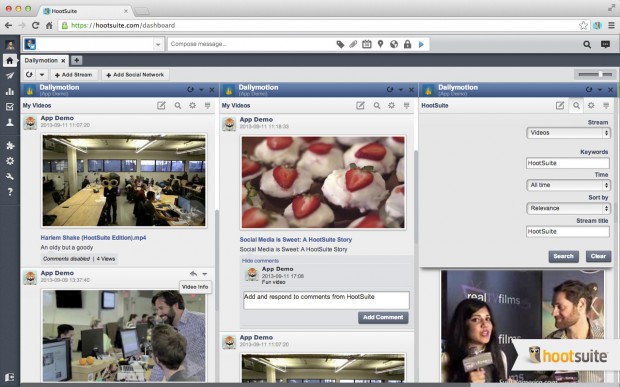Click the menu icon in the HootSuite stream header

point(606,106)
